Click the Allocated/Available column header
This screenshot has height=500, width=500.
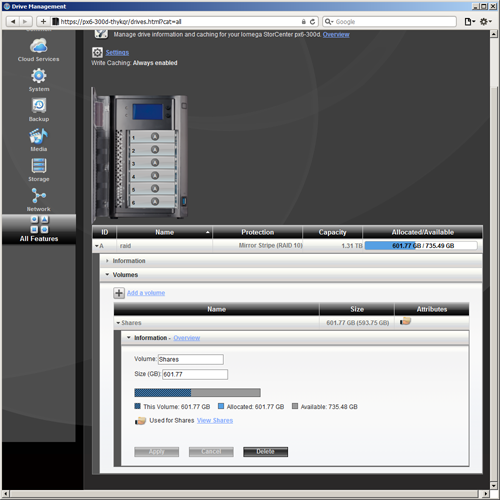coord(423,232)
